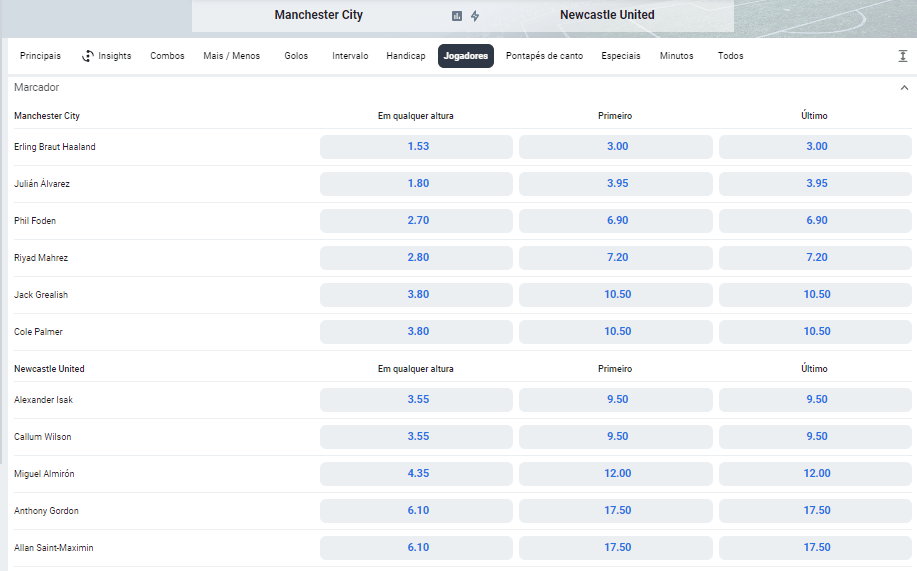The height and width of the screenshot is (571, 917).
Task: Open the Minutos tab
Action: coord(677,56)
